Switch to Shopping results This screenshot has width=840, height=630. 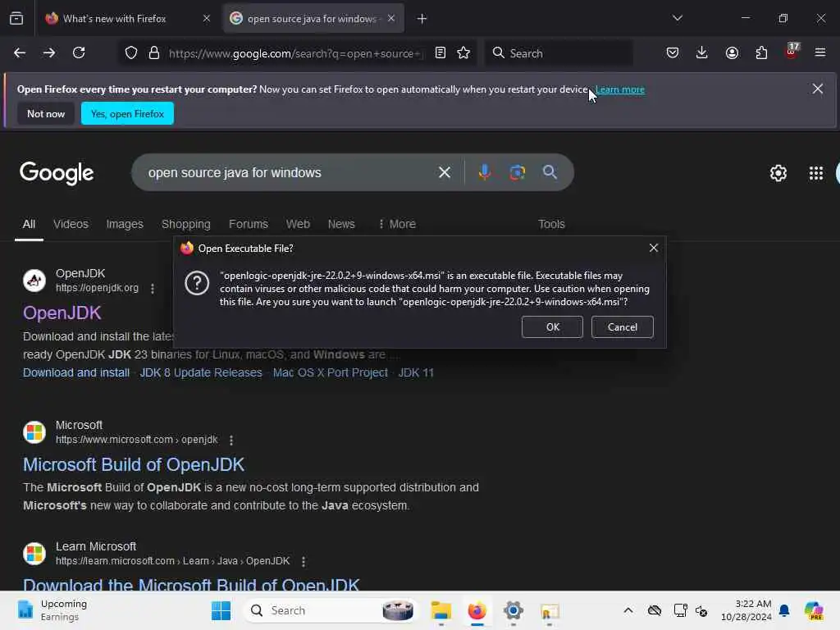coord(186,224)
